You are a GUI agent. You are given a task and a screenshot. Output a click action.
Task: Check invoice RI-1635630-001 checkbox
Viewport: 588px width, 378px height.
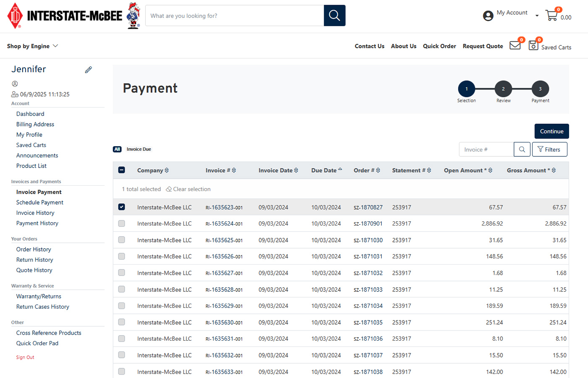point(121,322)
